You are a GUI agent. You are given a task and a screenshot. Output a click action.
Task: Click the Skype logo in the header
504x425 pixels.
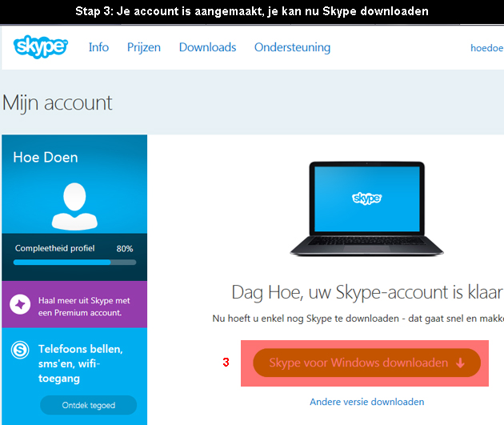[x=41, y=47]
